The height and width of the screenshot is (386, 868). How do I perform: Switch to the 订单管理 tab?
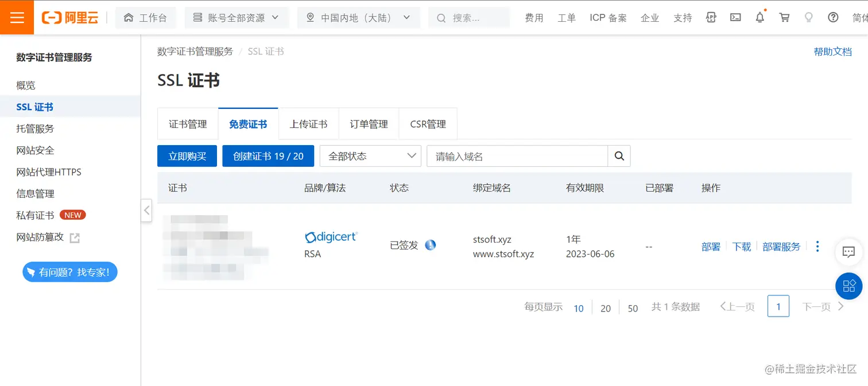369,124
